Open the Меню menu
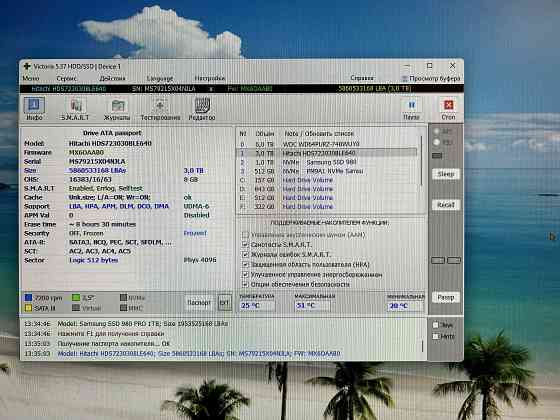Viewport: 560px width, 420px height. click(31, 78)
